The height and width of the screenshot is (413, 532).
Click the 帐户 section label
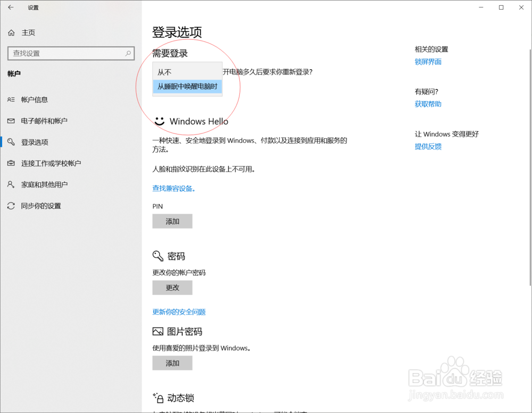click(x=14, y=73)
